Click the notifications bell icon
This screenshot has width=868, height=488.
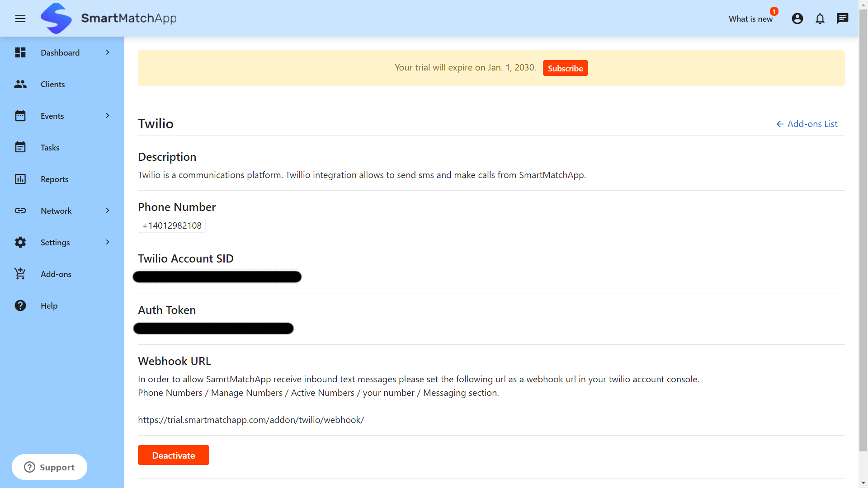tap(820, 19)
